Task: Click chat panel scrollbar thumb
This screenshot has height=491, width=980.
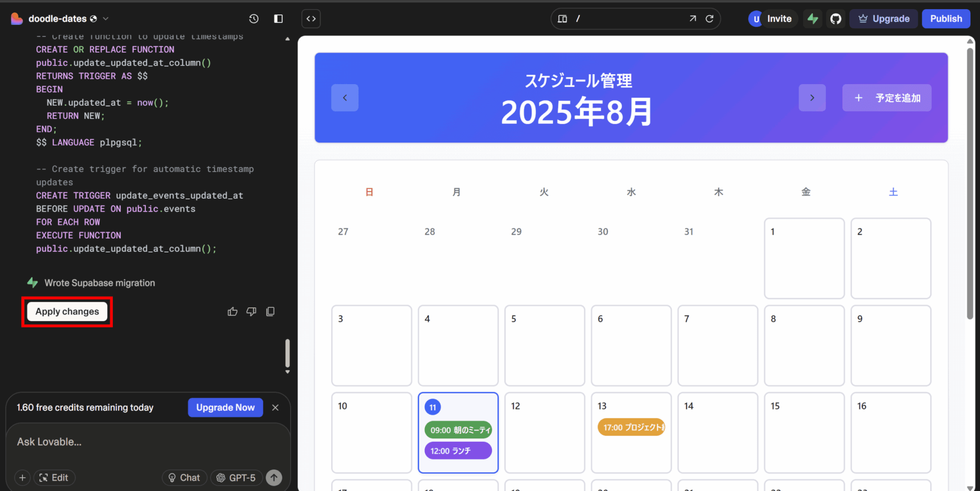Action: 287,353
